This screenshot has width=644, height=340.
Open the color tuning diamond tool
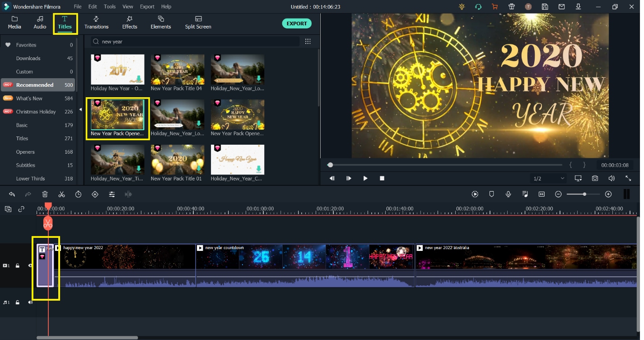95,194
